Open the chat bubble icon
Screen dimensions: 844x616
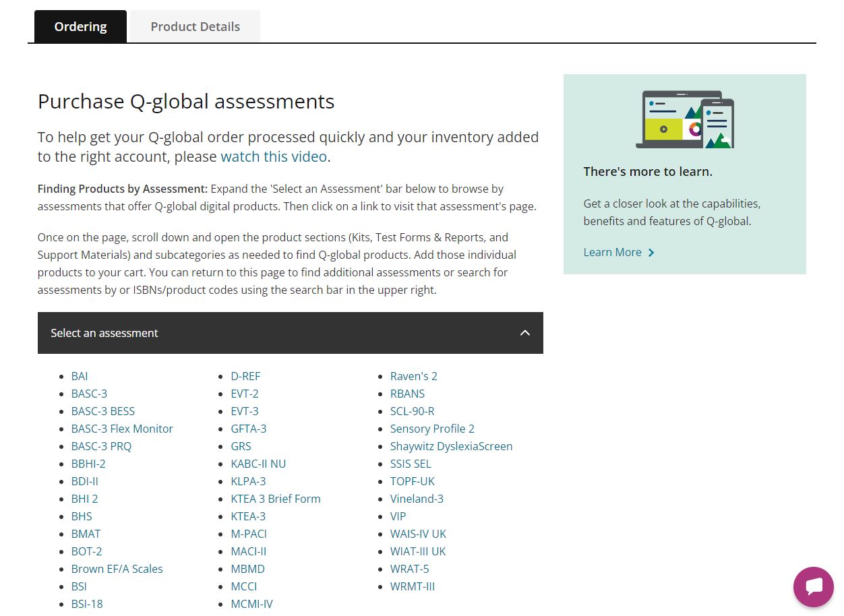tap(813, 587)
